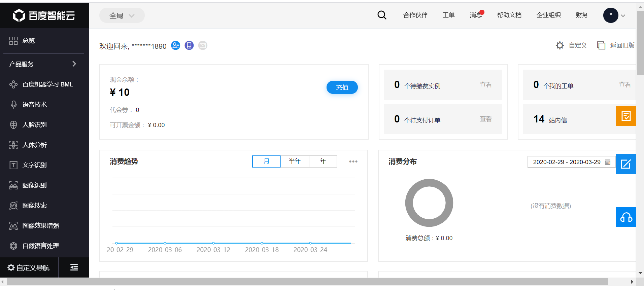
Task: Click the horizontal scrollbar thumb
Action: (x=307, y=282)
